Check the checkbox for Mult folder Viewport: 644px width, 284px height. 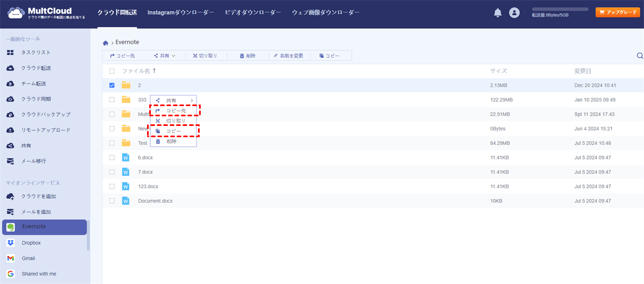click(112, 114)
